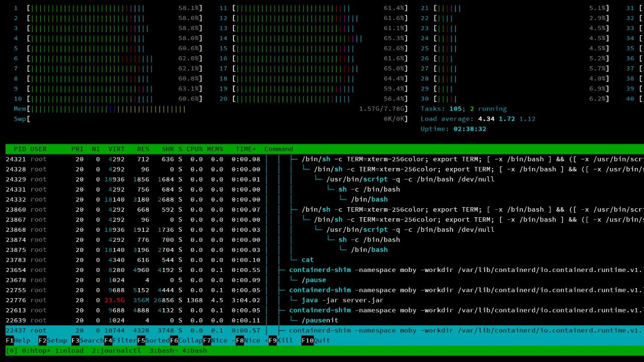Image resolution: width=644 pixels, height=362 pixels.
Task: Click highlighted containerd-shim row PID 22437
Action: click(x=325, y=330)
